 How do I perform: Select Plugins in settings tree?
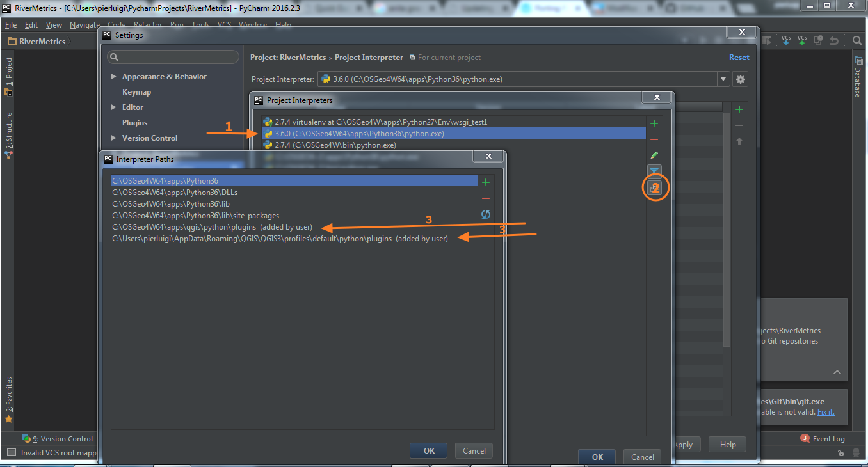pos(135,123)
